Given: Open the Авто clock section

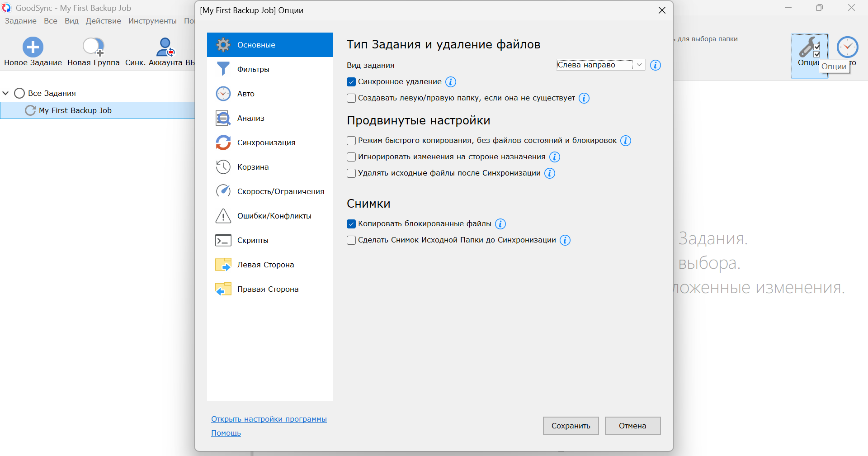Looking at the screenshot, I should [223, 94].
